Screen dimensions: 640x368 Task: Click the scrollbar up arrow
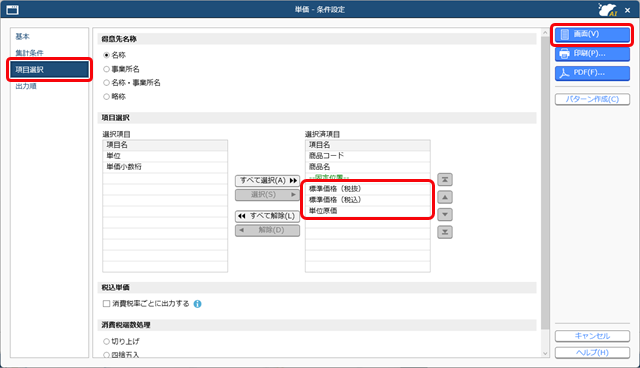click(x=545, y=32)
